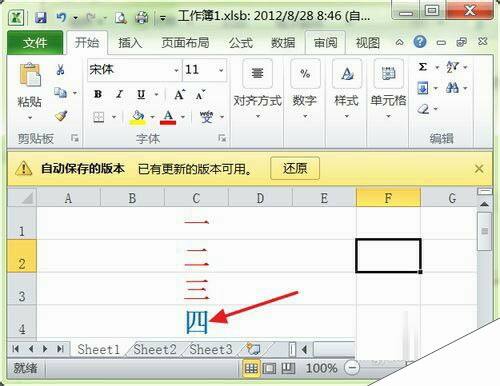
Task: Apply the red font color A
Action: (168, 117)
